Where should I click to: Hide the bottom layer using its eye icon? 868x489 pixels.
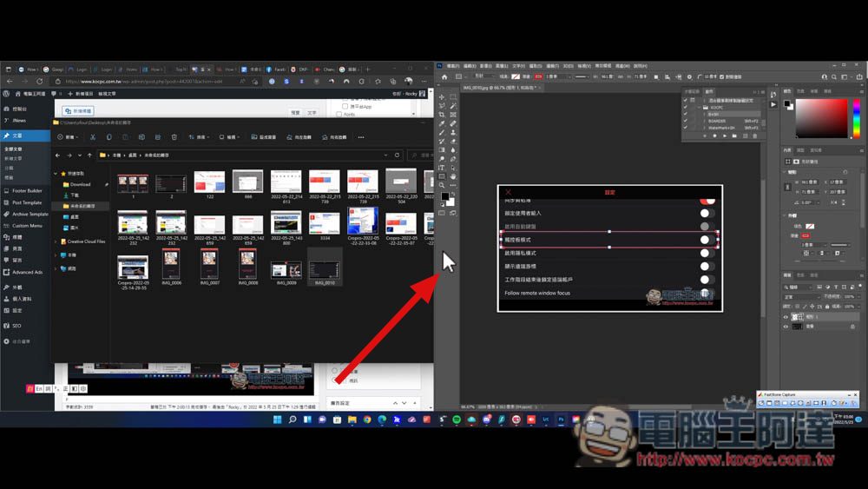(787, 328)
